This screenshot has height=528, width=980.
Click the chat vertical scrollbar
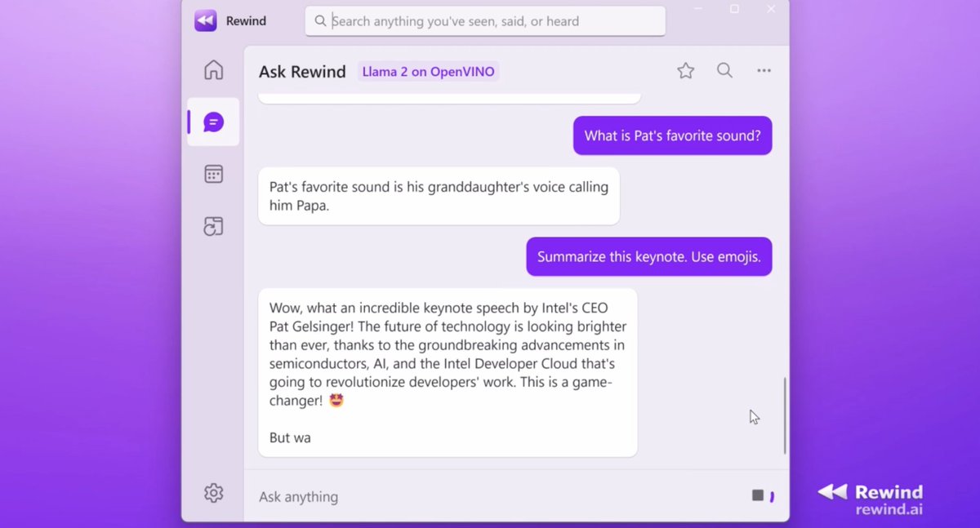coord(785,415)
